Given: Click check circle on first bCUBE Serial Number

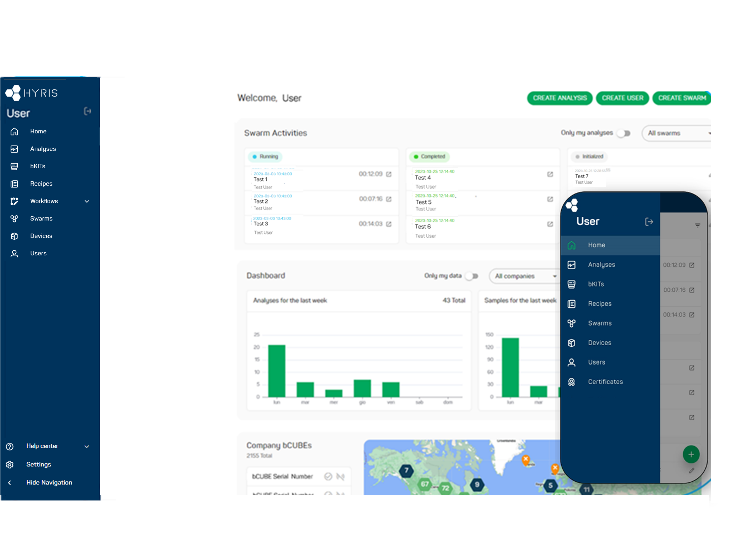Looking at the screenshot, I should point(328,476).
